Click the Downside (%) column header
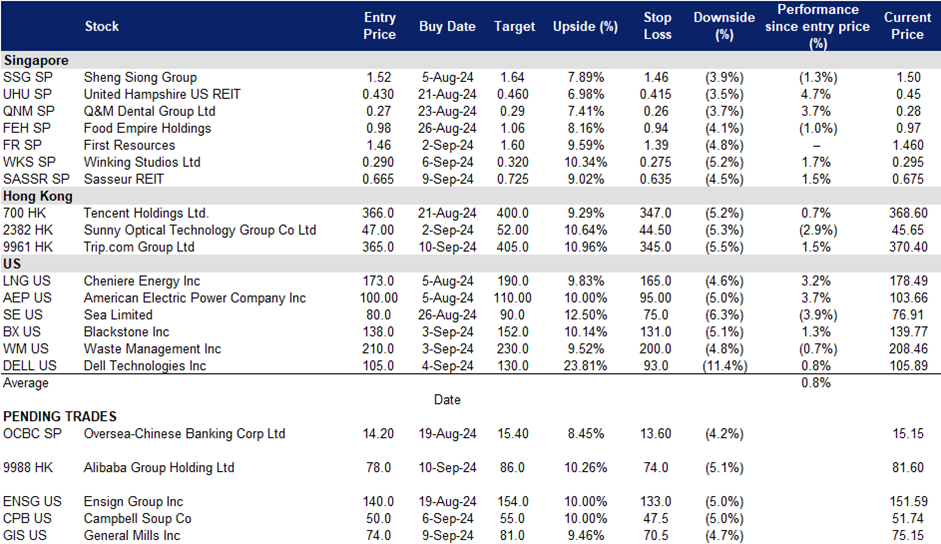941x544 pixels. point(724,26)
